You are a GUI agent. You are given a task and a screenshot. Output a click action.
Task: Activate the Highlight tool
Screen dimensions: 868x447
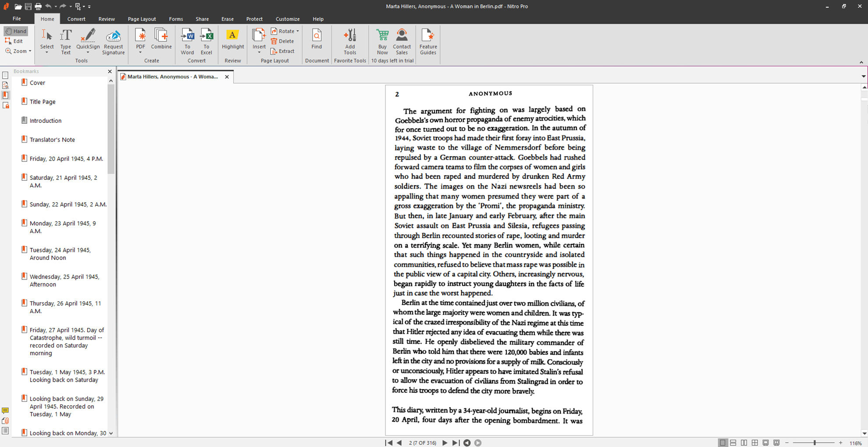coord(233,39)
